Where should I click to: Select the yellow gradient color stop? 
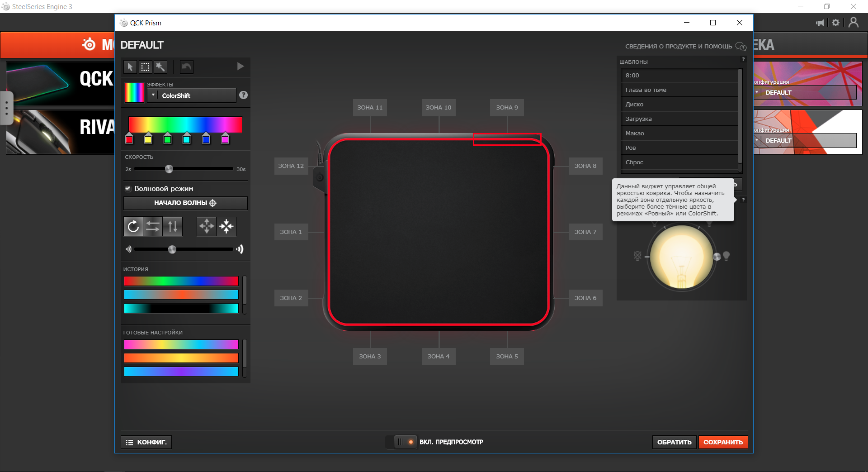pyautogui.click(x=148, y=139)
